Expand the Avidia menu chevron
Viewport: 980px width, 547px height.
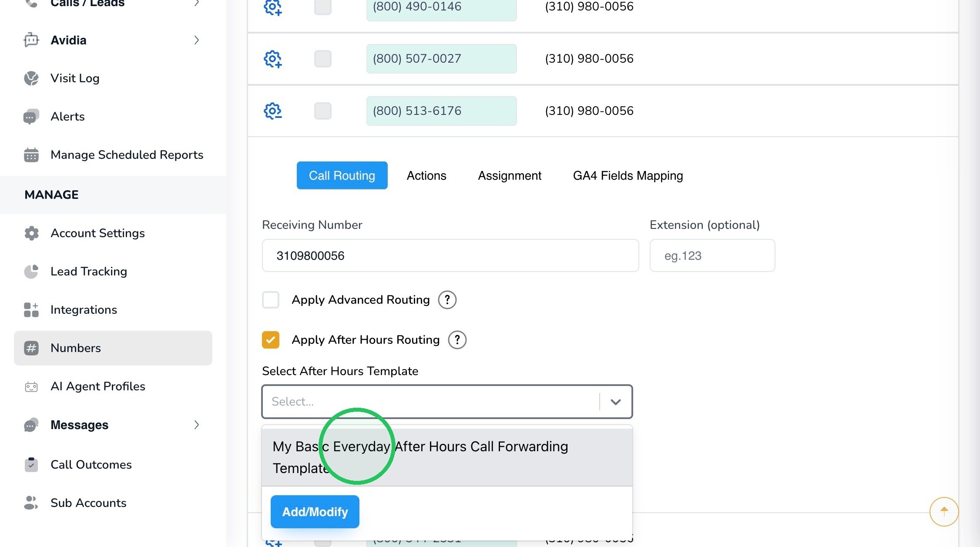[197, 40]
